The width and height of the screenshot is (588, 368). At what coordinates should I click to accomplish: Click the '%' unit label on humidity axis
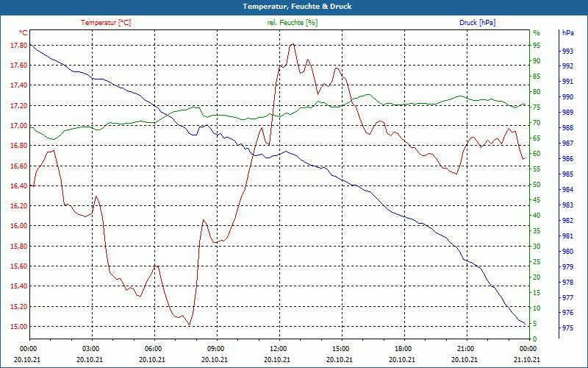537,33
